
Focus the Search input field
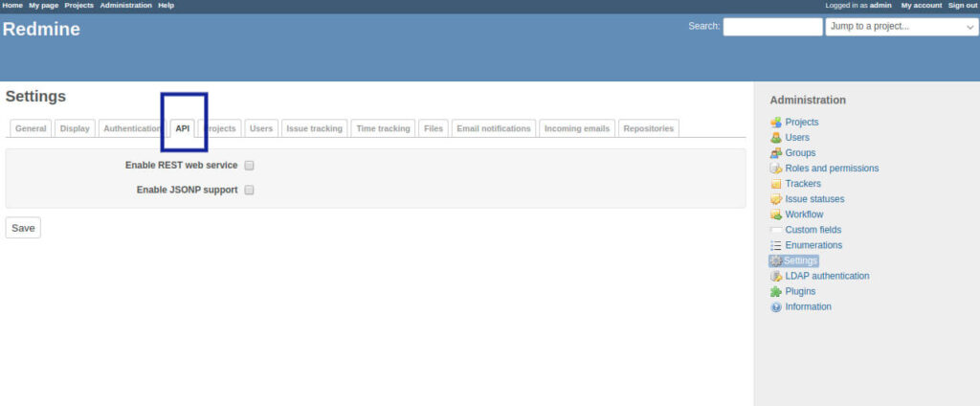coord(772,27)
